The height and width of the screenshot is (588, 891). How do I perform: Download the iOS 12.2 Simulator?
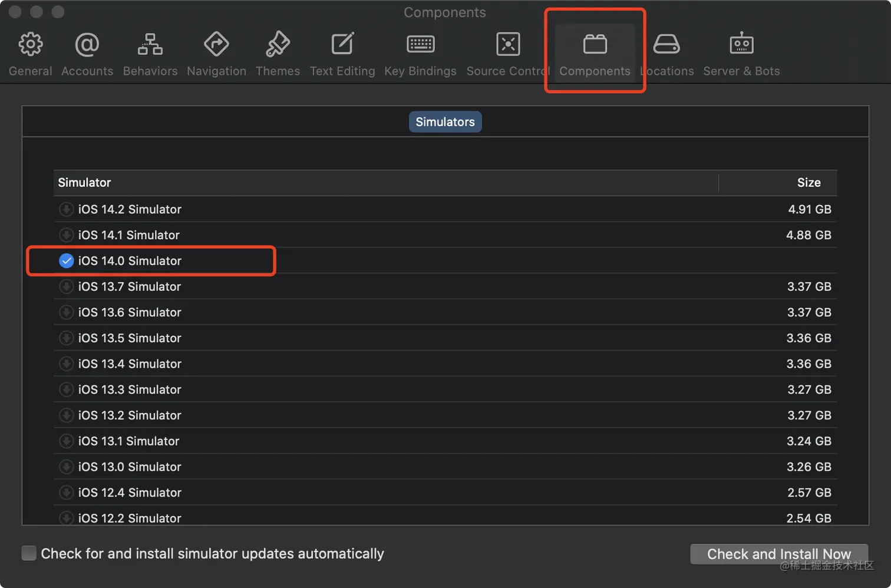(x=67, y=518)
